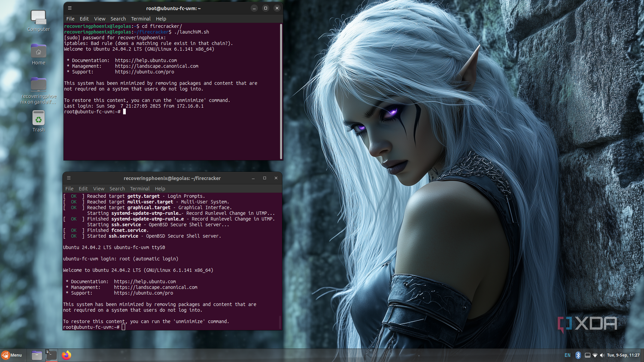The image size is (644, 362).
Task: Open the Menu launcher in the taskbar
Action: click(12, 355)
